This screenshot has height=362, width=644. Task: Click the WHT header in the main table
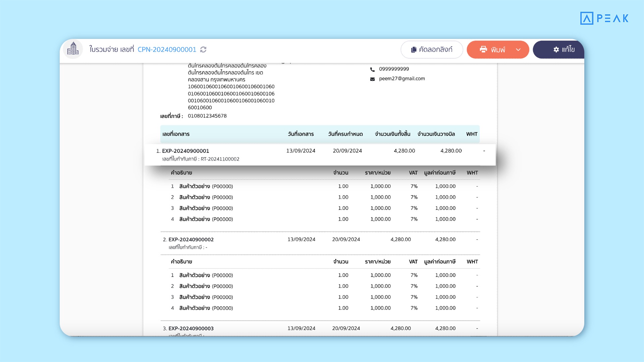tap(472, 134)
